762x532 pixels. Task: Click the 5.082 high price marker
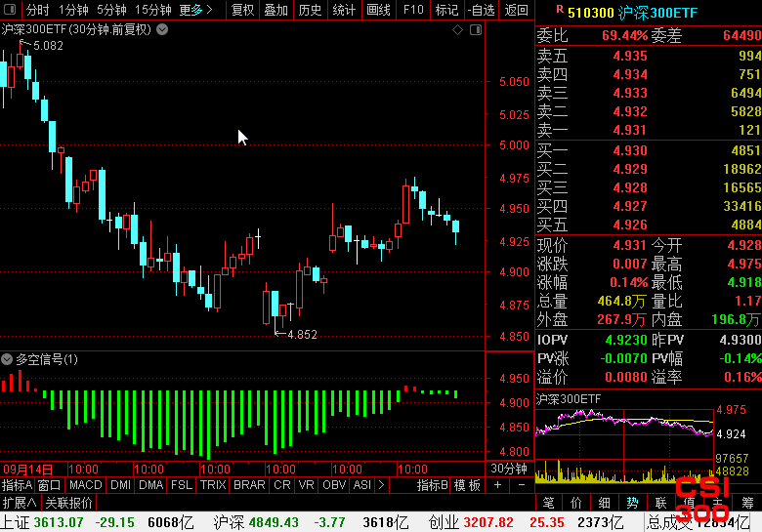point(48,46)
